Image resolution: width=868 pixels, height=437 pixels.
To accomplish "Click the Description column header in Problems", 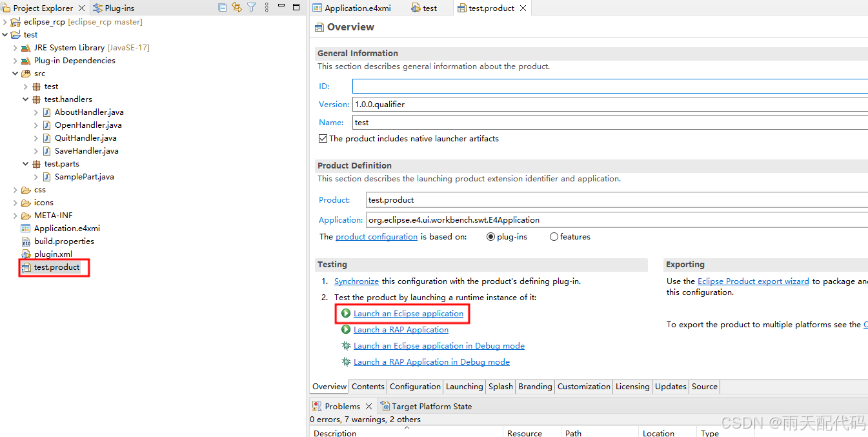I will click(x=407, y=432).
